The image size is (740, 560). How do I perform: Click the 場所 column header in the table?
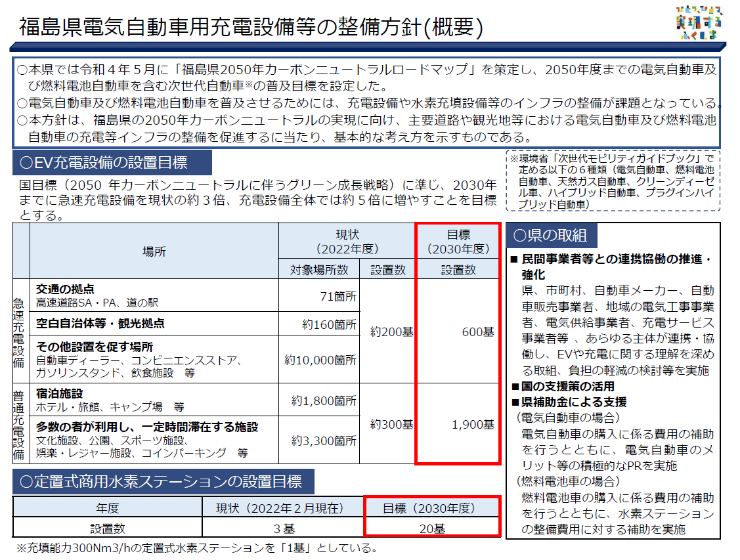(x=154, y=251)
